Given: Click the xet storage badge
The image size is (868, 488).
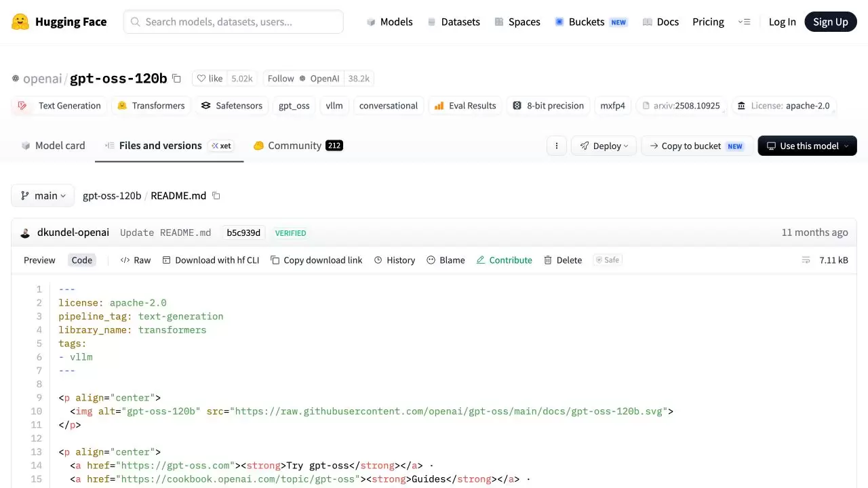Looking at the screenshot, I should coord(222,146).
